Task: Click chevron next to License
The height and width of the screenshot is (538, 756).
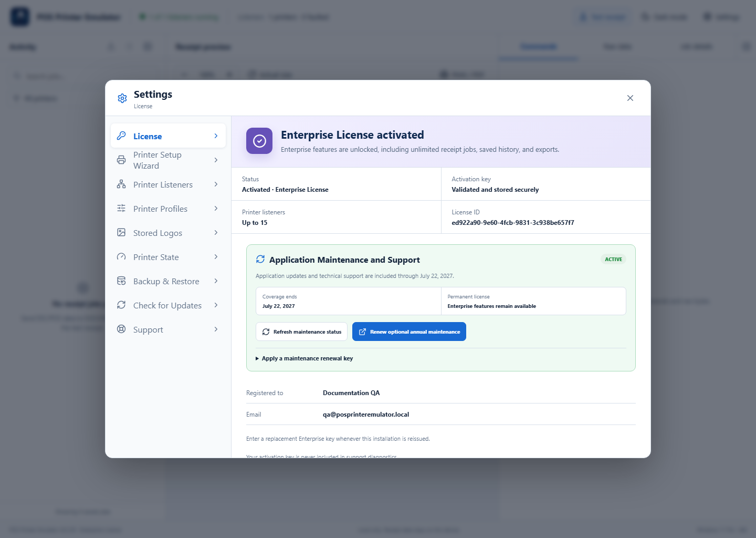Action: [x=216, y=136]
